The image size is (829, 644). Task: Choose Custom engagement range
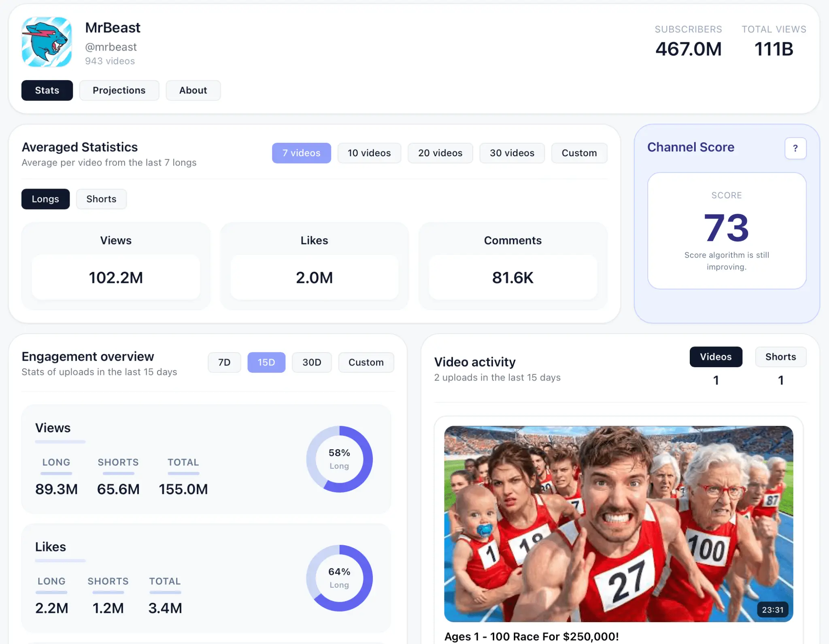366,362
